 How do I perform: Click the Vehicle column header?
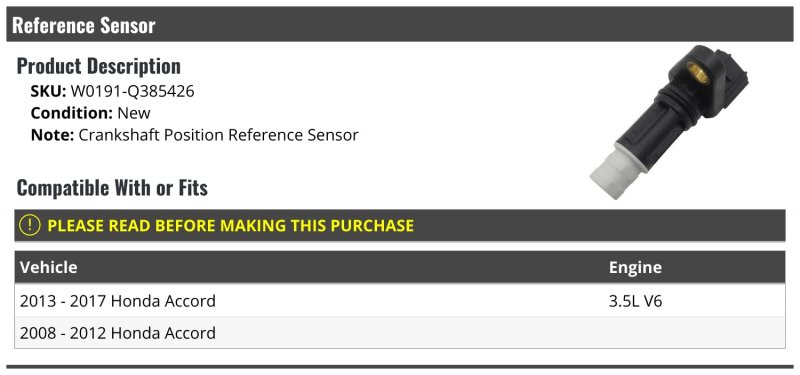coord(48,267)
